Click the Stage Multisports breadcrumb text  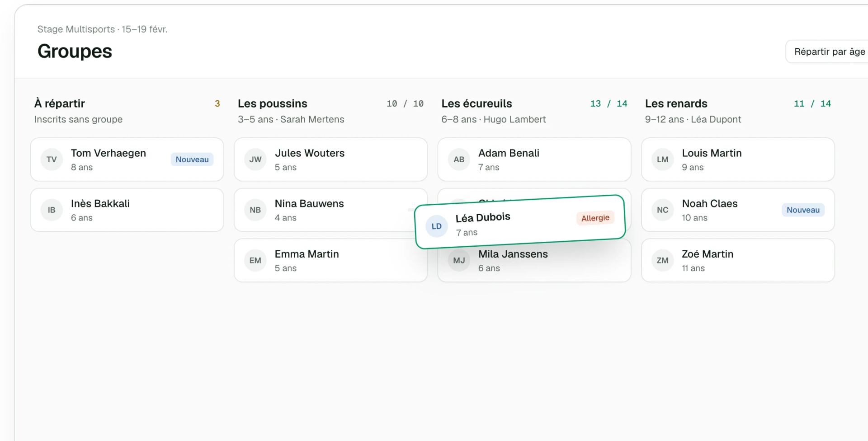point(102,29)
